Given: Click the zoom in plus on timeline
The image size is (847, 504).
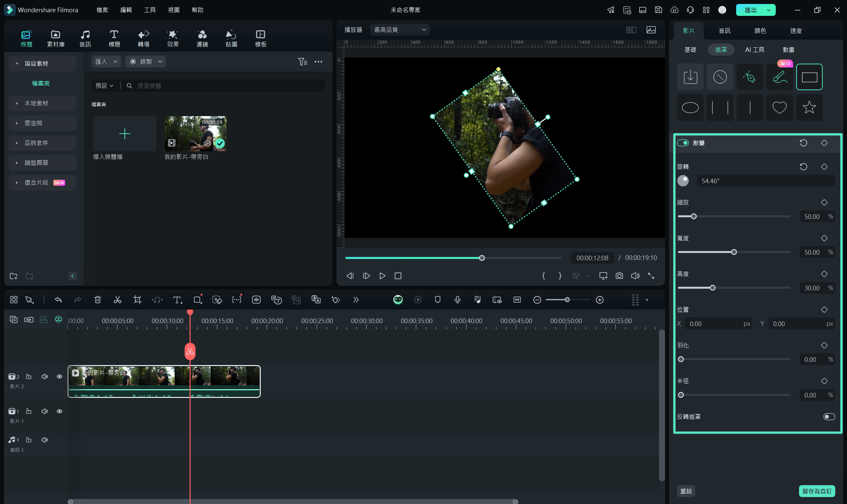Looking at the screenshot, I should [x=600, y=300].
